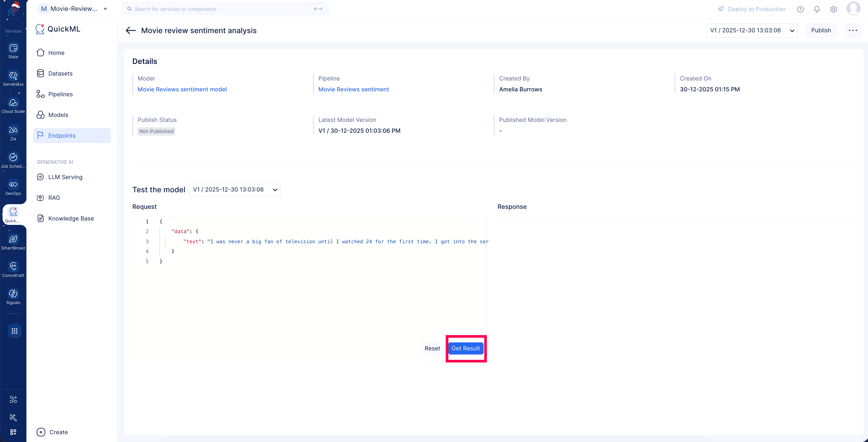Screen dimensions: 868x442
Task: Focus the services or components search box
Action: tap(225, 9)
